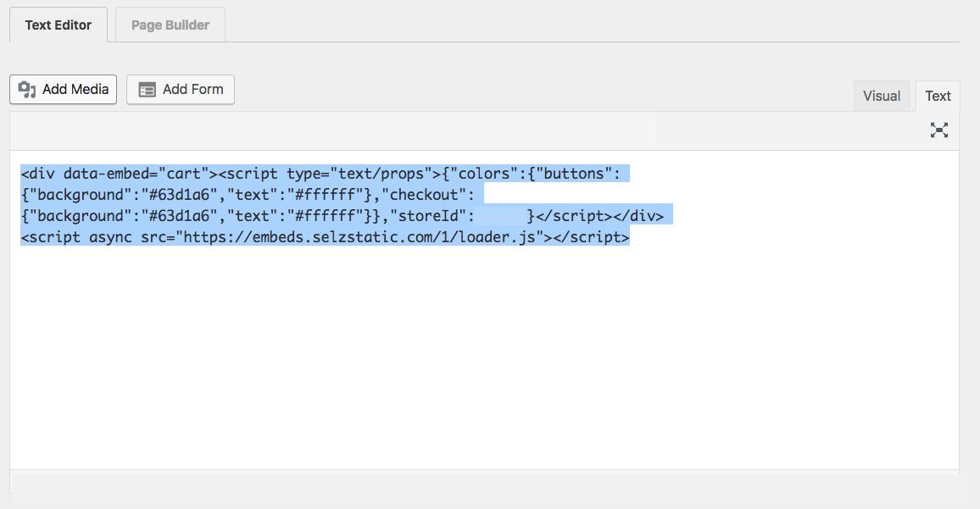Click the Add Media camera icon

click(x=27, y=89)
